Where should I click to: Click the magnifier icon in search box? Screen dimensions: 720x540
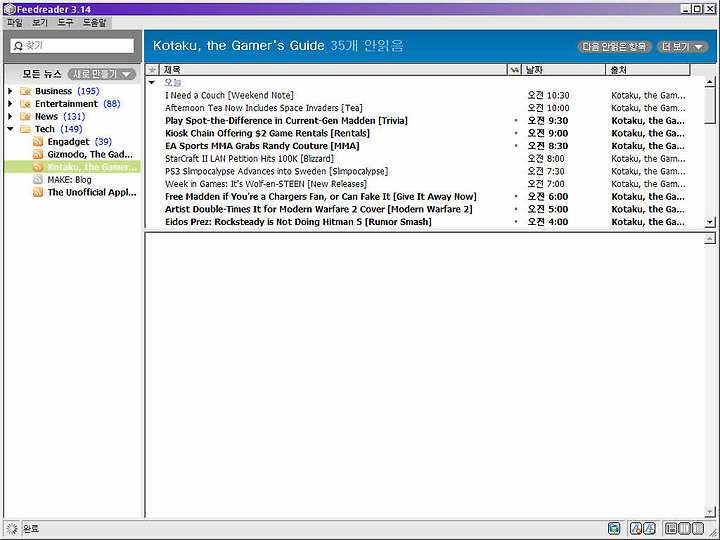coord(18,45)
